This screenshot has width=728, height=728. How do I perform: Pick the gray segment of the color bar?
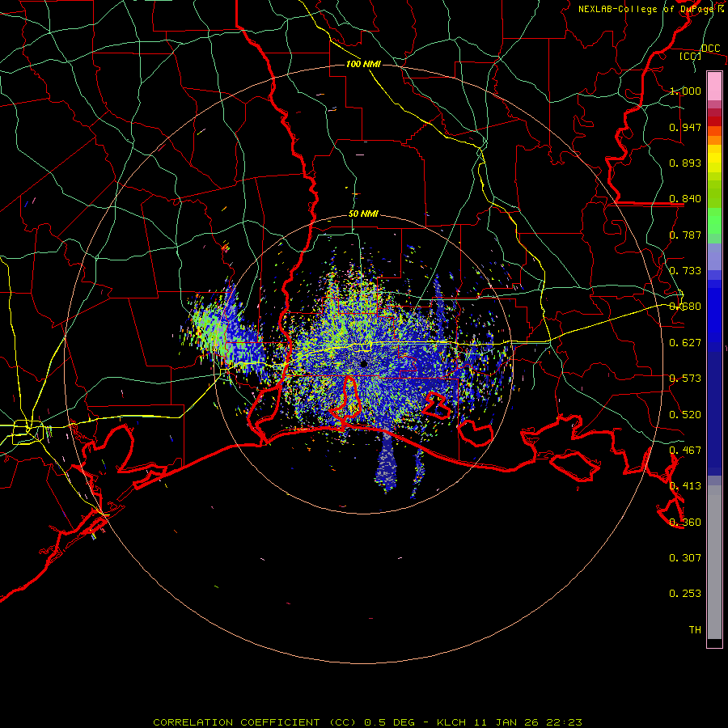click(714, 562)
